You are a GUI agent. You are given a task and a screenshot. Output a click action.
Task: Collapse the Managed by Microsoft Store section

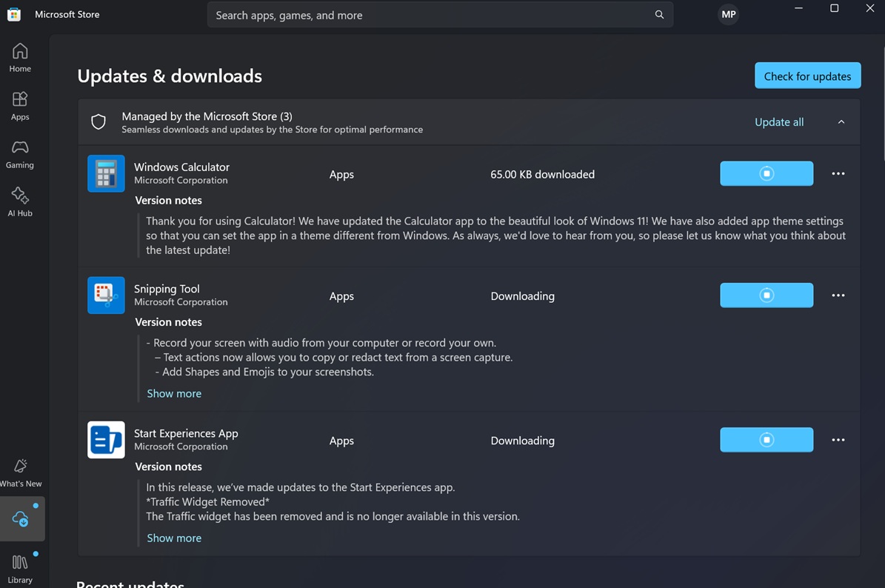tap(841, 122)
